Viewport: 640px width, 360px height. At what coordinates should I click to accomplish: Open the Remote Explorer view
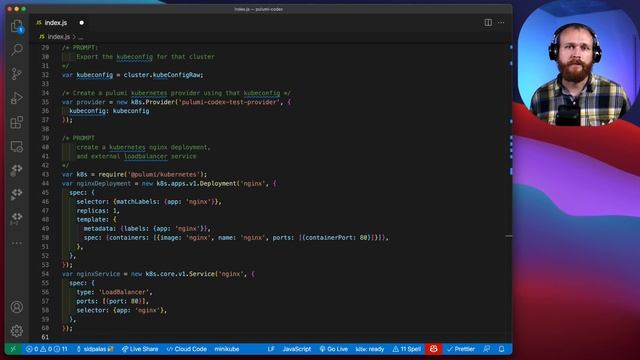[x=17, y=146]
